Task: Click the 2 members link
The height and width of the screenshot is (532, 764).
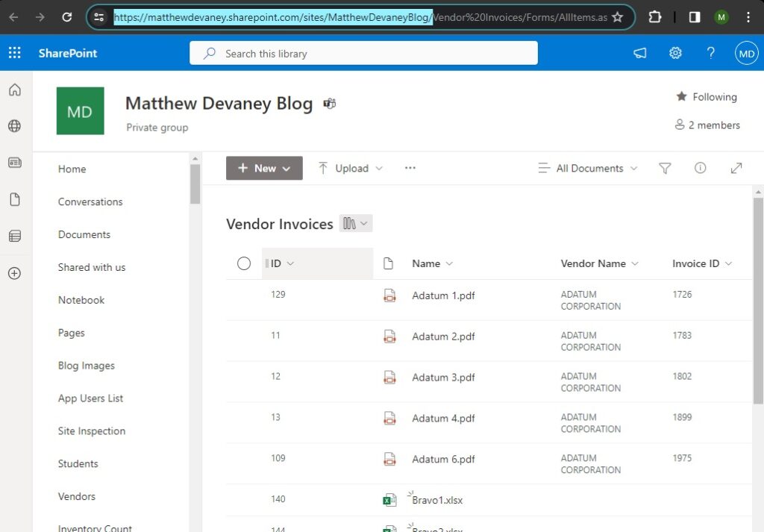Action: [x=707, y=125]
